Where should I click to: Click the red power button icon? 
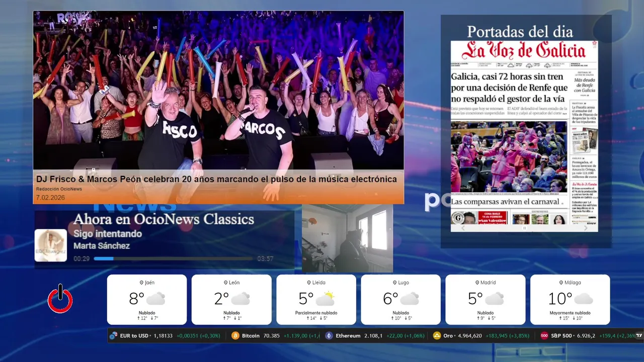click(x=60, y=299)
